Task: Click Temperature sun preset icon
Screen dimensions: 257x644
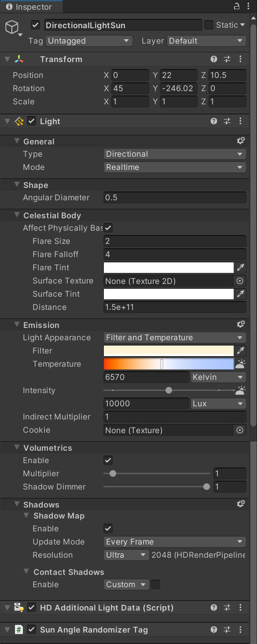Action: click(240, 364)
